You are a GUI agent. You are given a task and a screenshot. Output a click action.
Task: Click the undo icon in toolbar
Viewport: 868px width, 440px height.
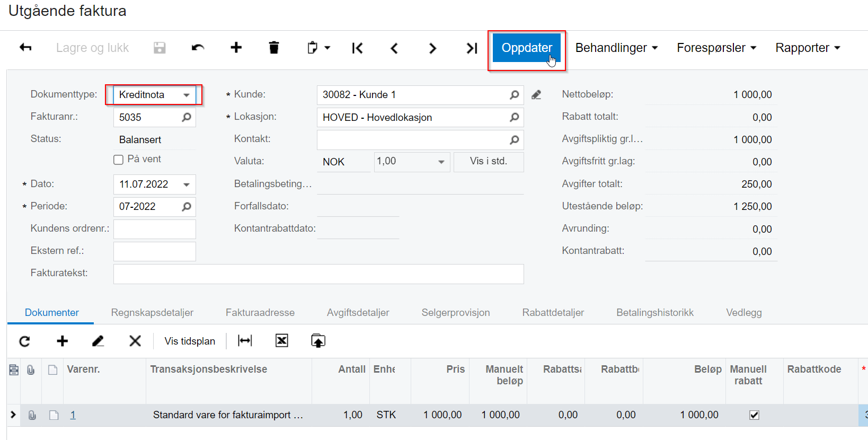click(x=198, y=48)
